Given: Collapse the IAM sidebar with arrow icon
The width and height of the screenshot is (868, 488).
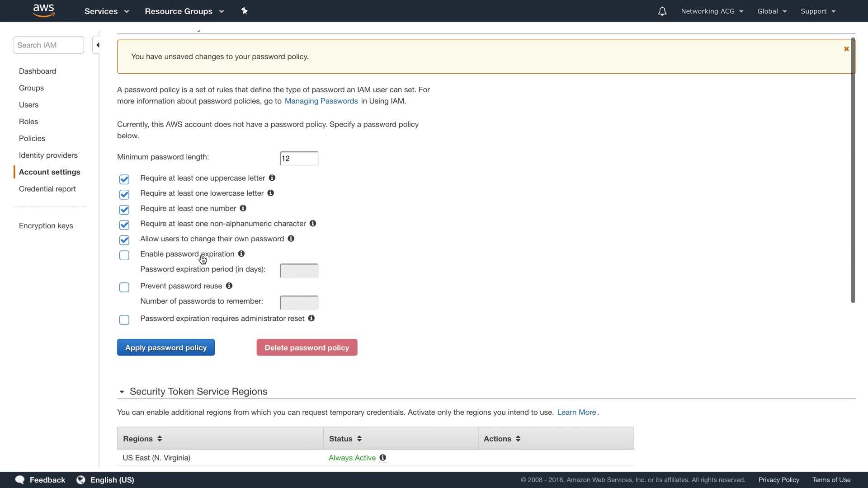Looking at the screenshot, I should click(x=97, y=45).
